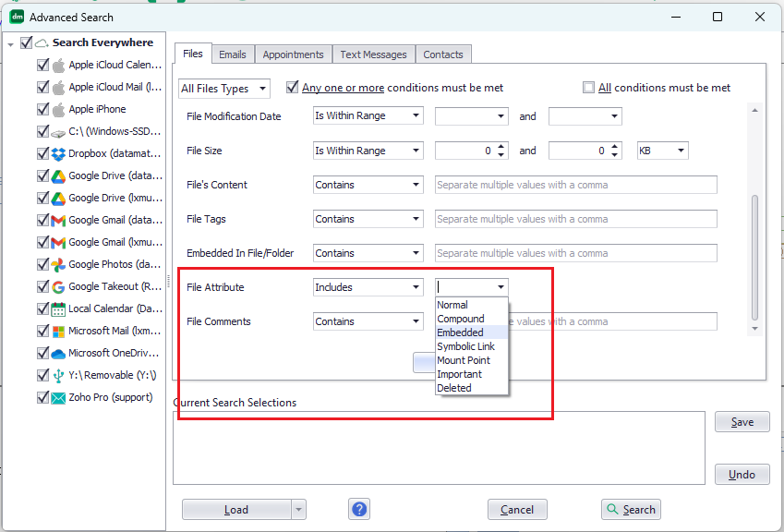This screenshot has width=784, height=532.
Task: Enable All conditions must be met
Action: 588,87
